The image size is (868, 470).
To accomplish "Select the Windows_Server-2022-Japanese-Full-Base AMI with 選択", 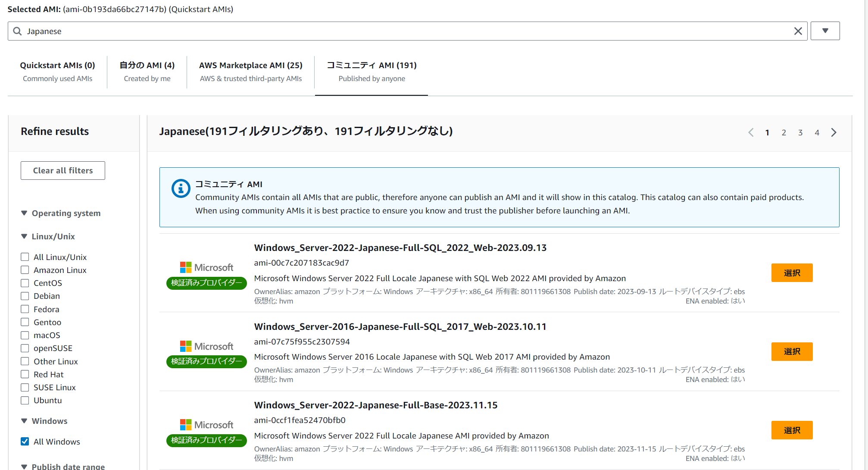I will point(792,430).
